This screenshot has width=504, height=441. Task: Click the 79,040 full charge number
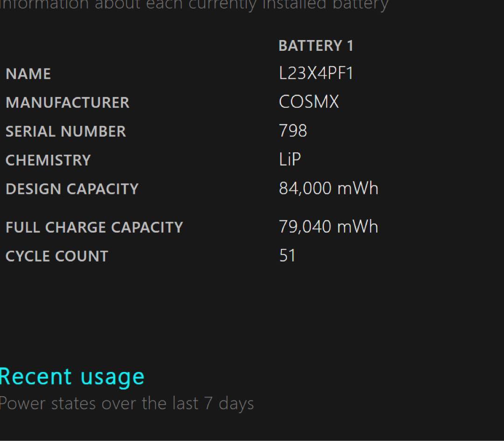305,227
